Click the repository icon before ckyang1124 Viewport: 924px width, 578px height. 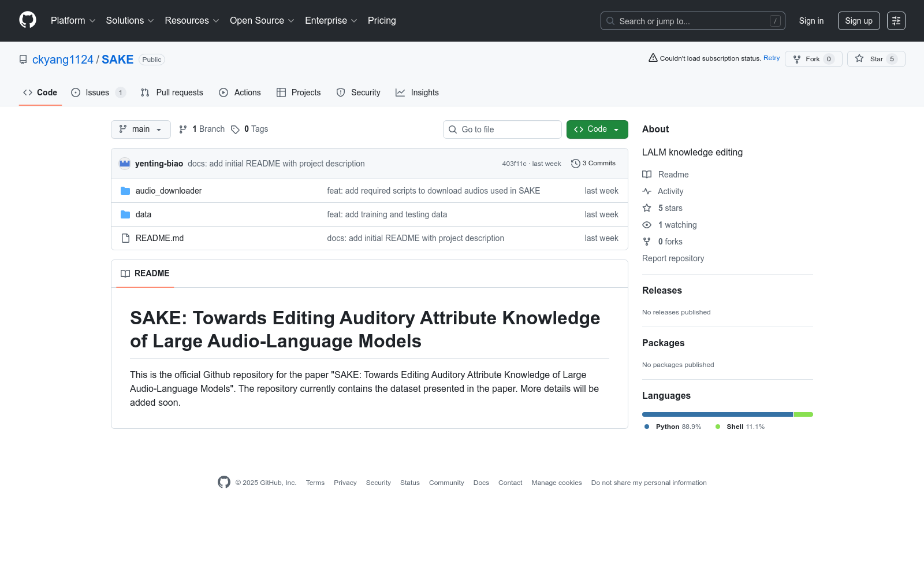pyautogui.click(x=23, y=60)
